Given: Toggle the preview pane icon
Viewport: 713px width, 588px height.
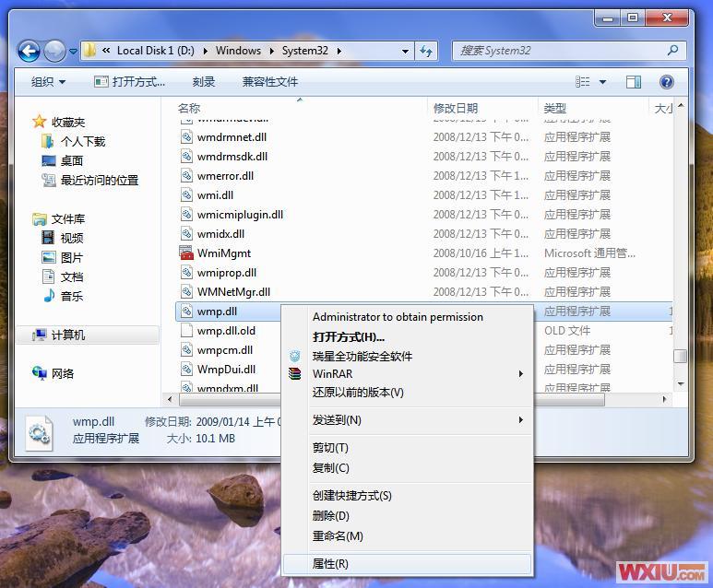Looking at the screenshot, I should point(634,82).
